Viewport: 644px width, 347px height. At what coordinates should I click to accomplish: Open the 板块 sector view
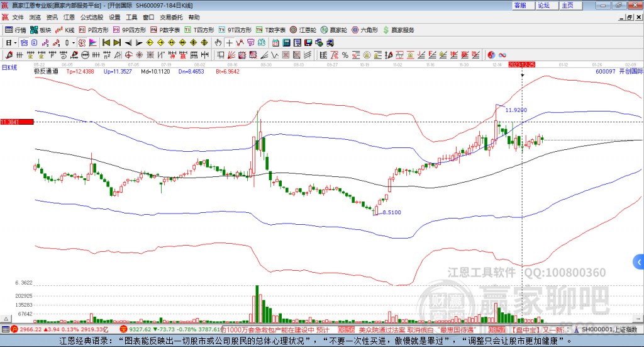pos(40,30)
